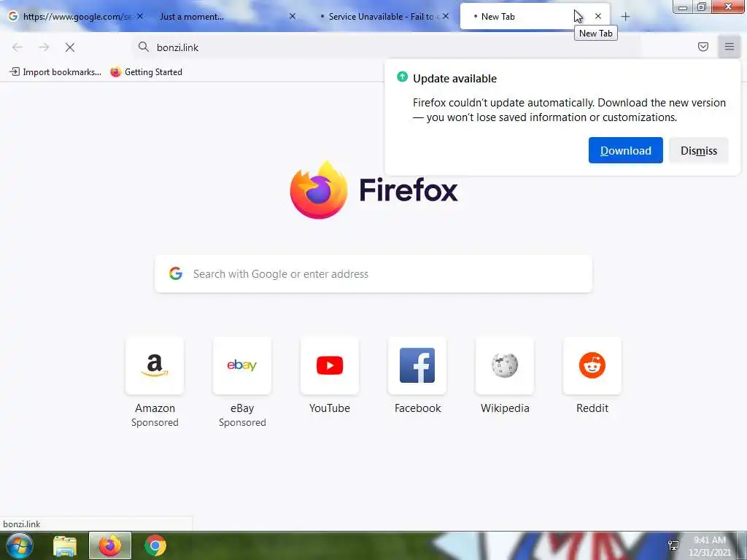Close the google.com tab
This screenshot has height=560, width=747.
[x=140, y=16]
